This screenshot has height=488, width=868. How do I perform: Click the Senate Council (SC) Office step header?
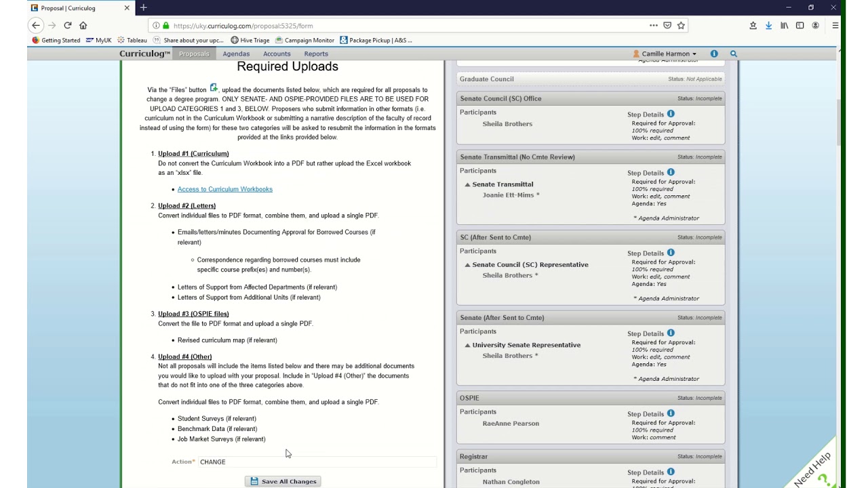(x=591, y=98)
